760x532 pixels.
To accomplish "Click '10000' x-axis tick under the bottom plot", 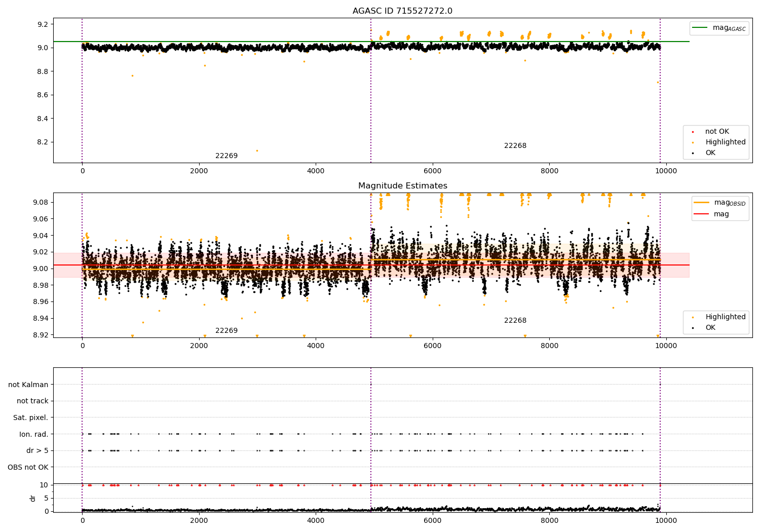I will tap(666, 520).
